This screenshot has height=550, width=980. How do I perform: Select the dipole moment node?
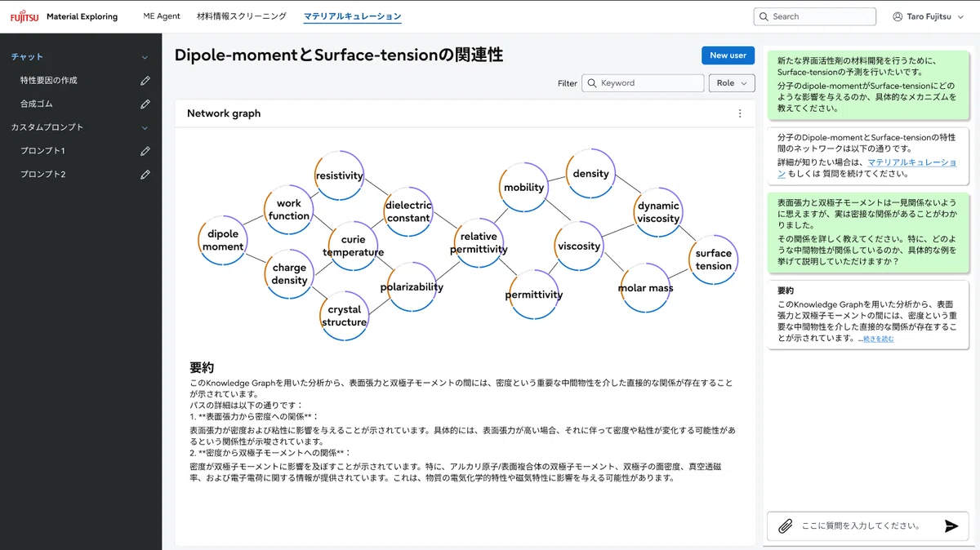click(222, 241)
